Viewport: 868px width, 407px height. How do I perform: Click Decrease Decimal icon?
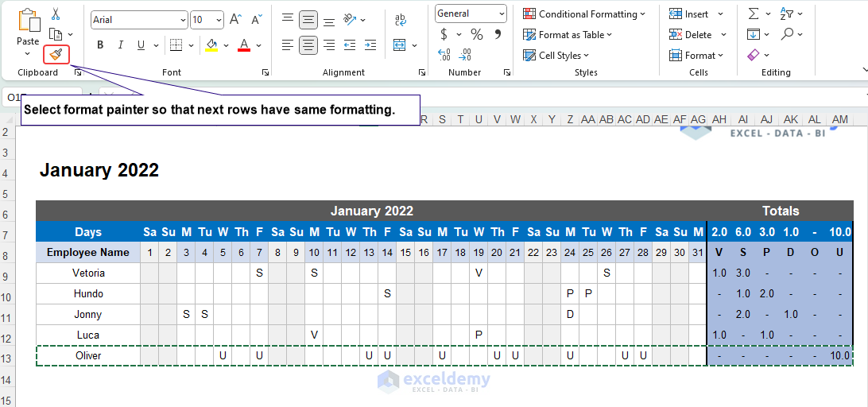(465, 55)
